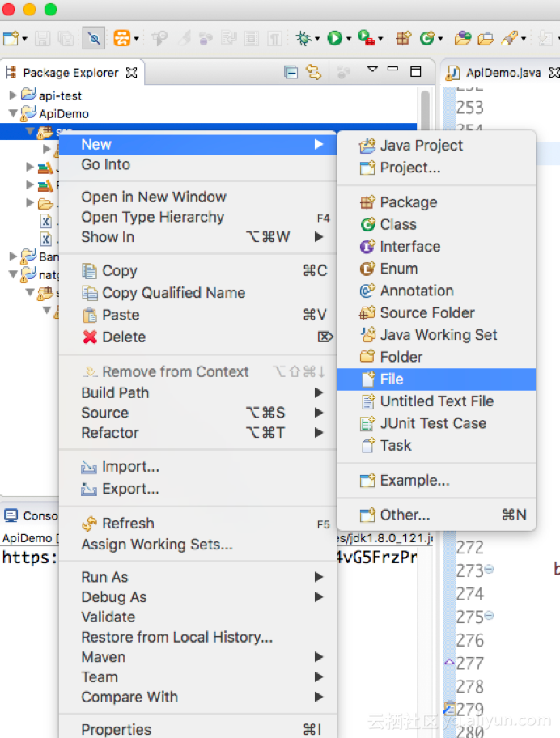Click the Run Last Tool with toolbox icon
The width and height of the screenshot is (560, 738).
point(366,38)
